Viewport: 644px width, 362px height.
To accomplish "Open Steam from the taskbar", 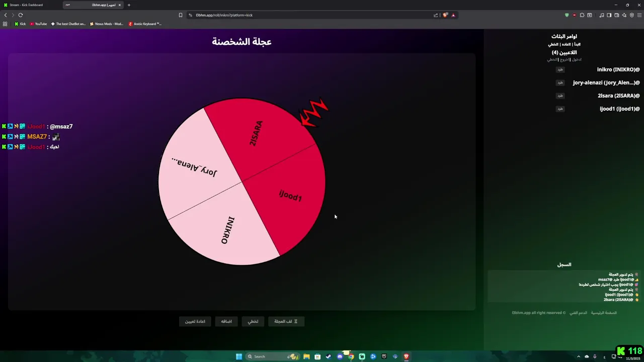I will [x=329, y=356].
